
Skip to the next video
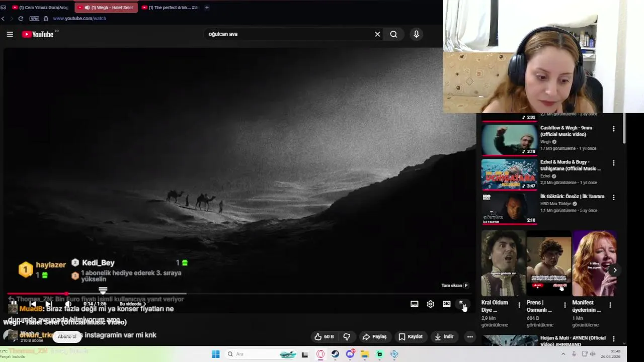pyautogui.click(x=49, y=304)
